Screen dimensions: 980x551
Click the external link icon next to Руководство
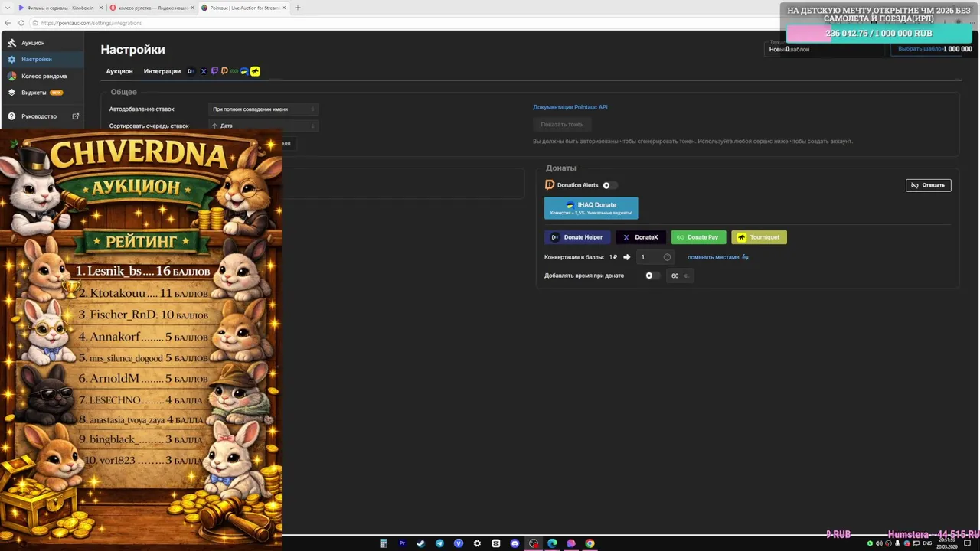pyautogui.click(x=75, y=116)
